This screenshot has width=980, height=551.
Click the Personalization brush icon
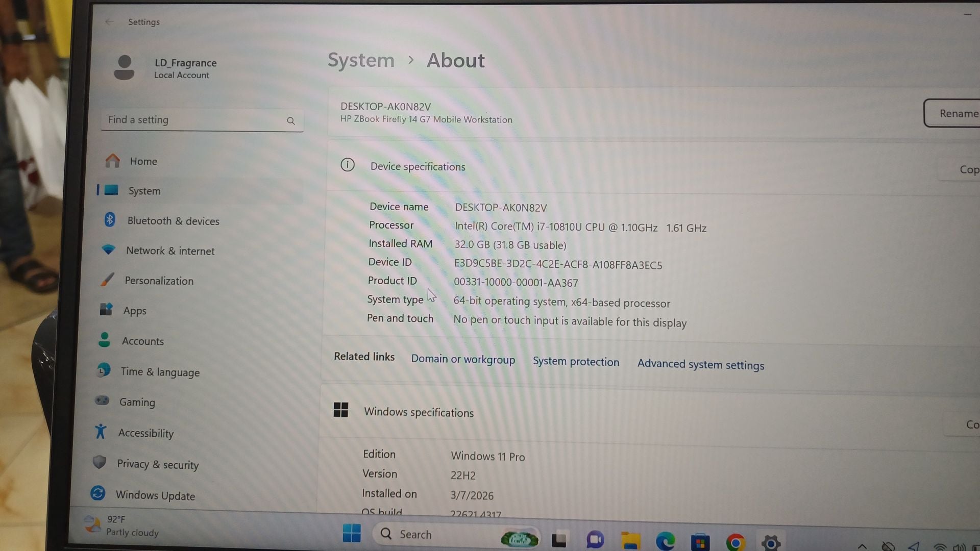click(x=107, y=280)
